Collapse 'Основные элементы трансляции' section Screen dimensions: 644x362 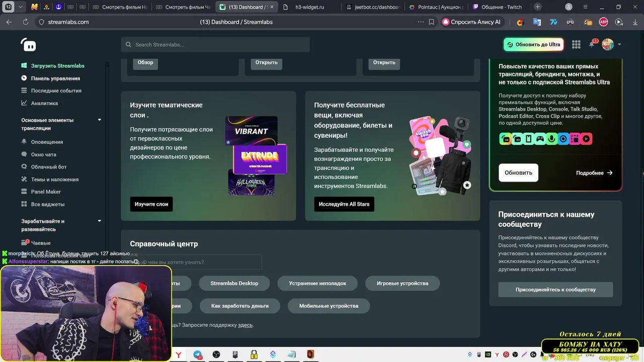tap(99, 120)
